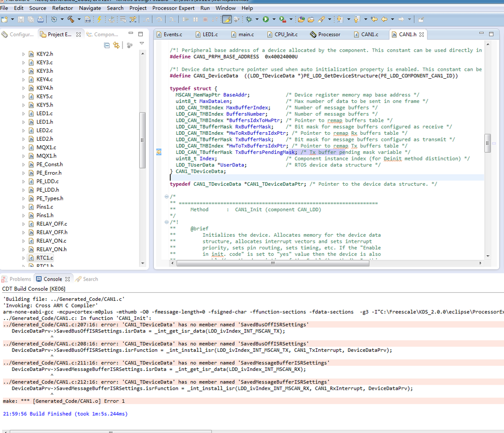The width and height of the screenshot is (504, 433).
Task: Click the Save icon in toolbar
Action: pos(21,19)
